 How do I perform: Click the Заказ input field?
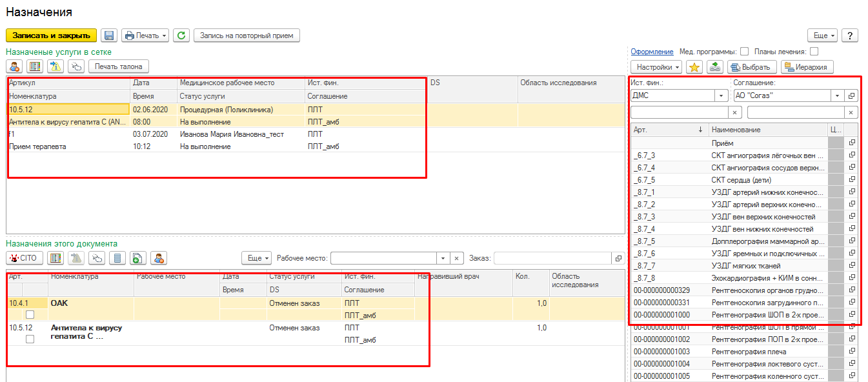(552, 258)
